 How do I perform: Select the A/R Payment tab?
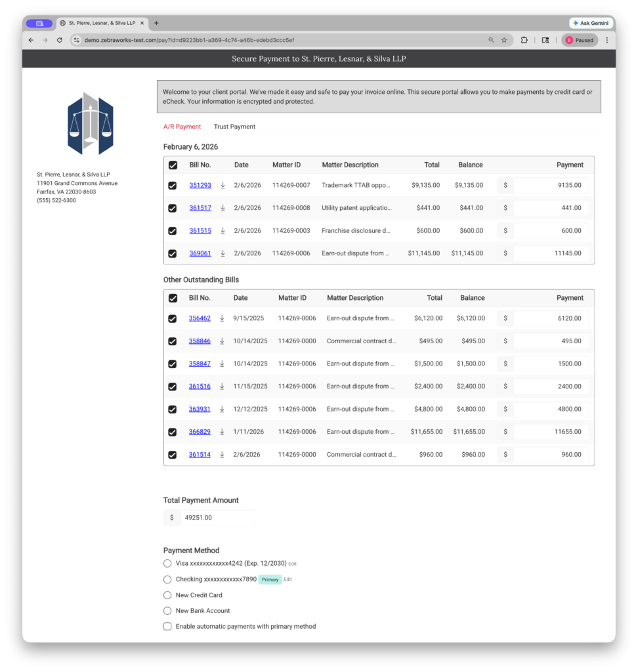[x=182, y=127]
